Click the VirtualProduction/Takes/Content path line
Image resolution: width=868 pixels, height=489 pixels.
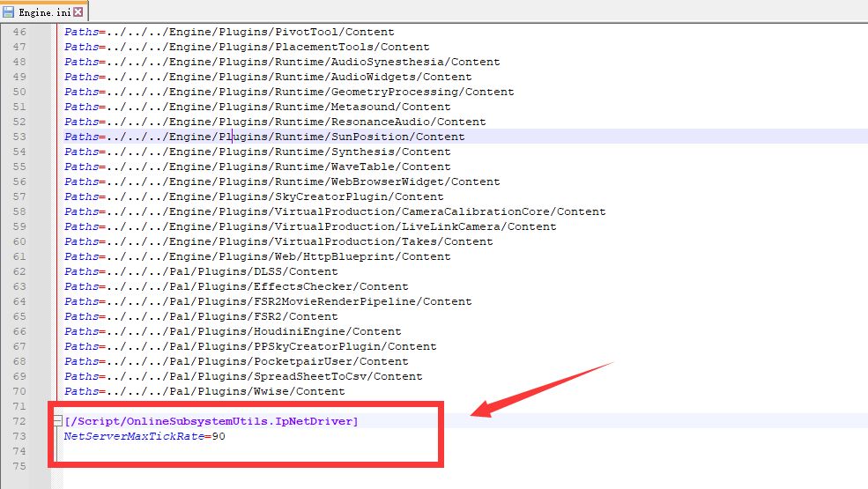pyautogui.click(x=278, y=241)
